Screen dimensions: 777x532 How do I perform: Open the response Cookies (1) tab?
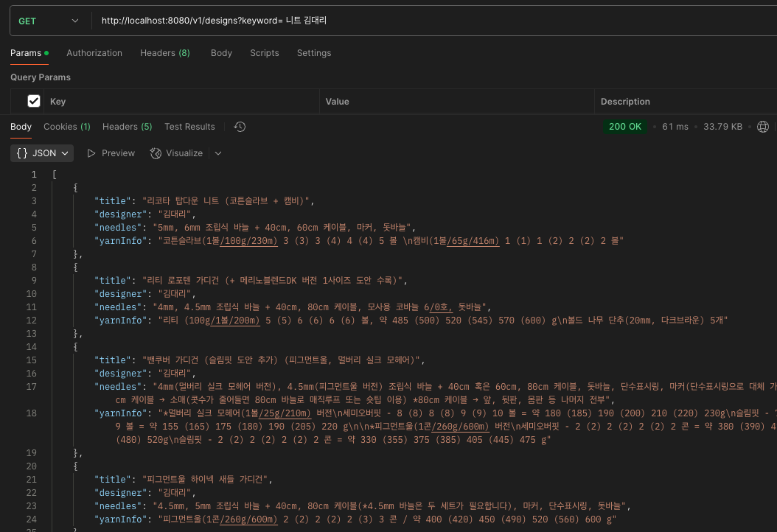pos(67,127)
